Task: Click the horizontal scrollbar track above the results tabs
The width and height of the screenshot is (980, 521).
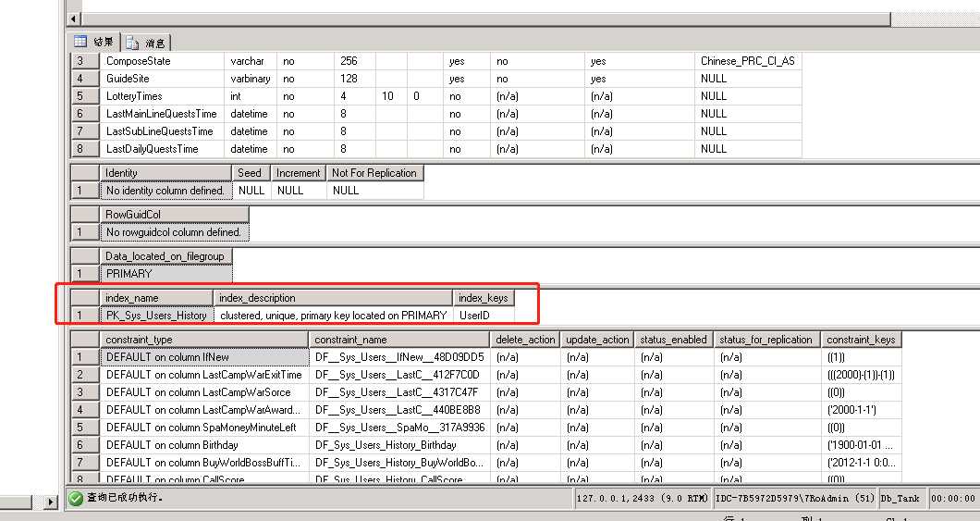Action: 485,19
